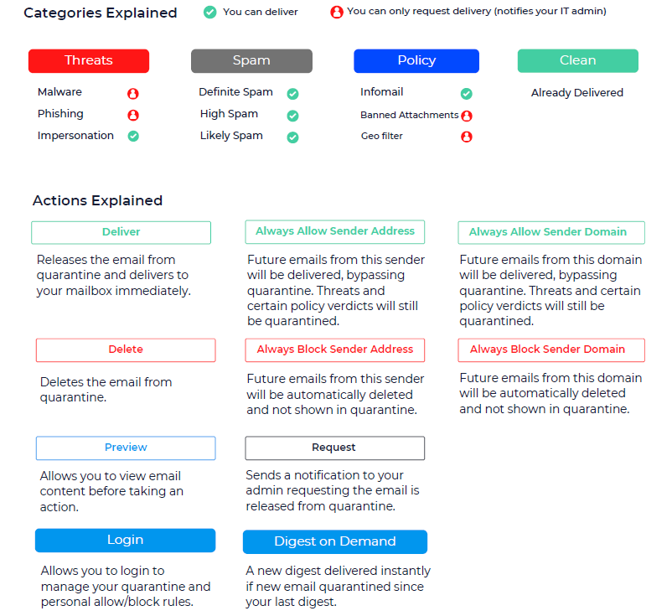Click the green checkmark next to Infomail
672x616 pixels.
466,94
